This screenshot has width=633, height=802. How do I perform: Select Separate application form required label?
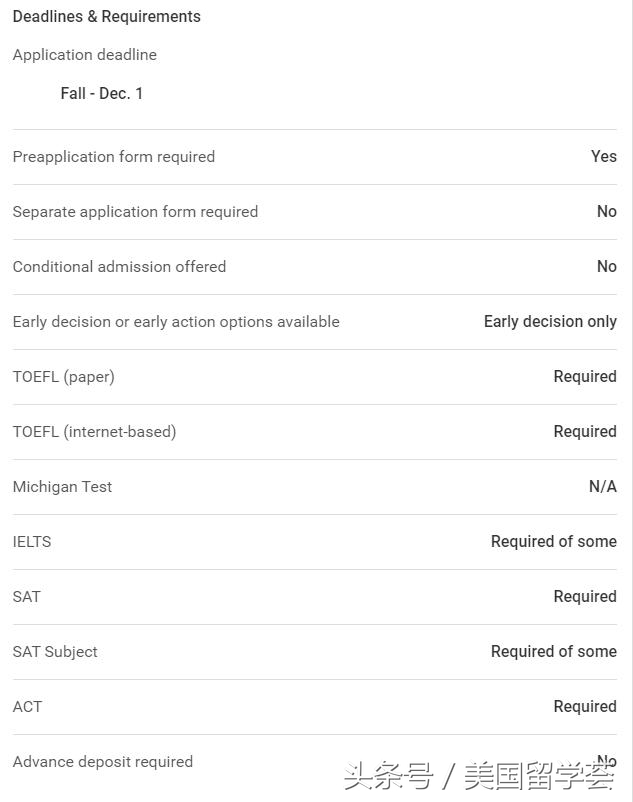tap(135, 212)
